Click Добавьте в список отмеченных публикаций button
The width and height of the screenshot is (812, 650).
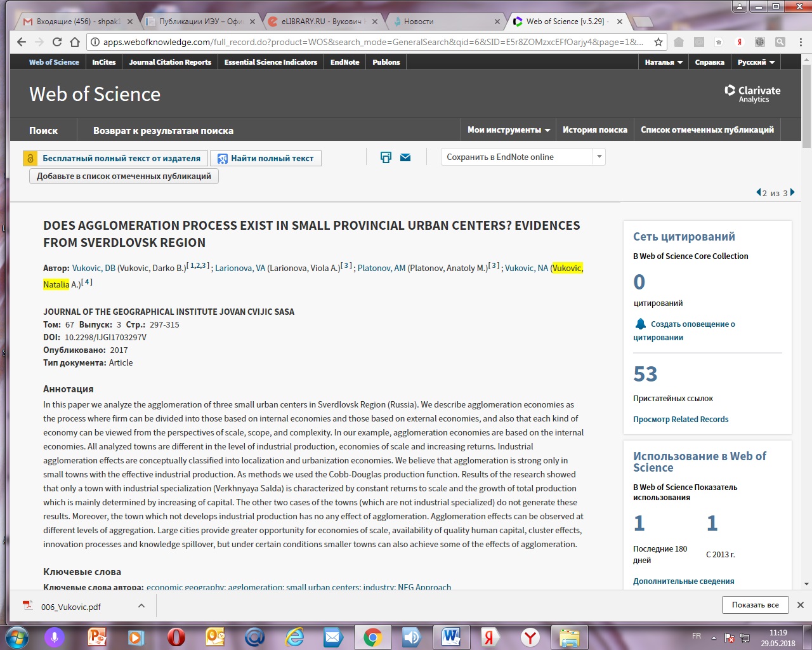[x=124, y=176]
